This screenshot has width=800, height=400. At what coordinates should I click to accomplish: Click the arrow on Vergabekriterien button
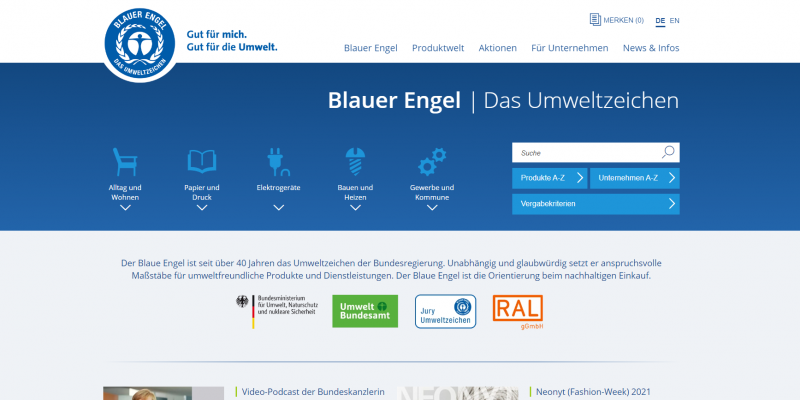tap(672, 204)
